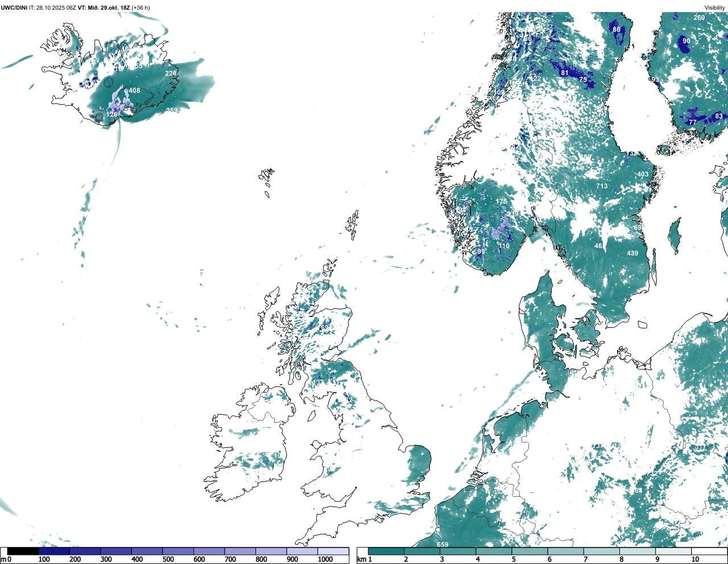Click the 'km' unit label of the kilometre legend
Image resolution: width=728 pixels, height=564 pixels.
361,559
